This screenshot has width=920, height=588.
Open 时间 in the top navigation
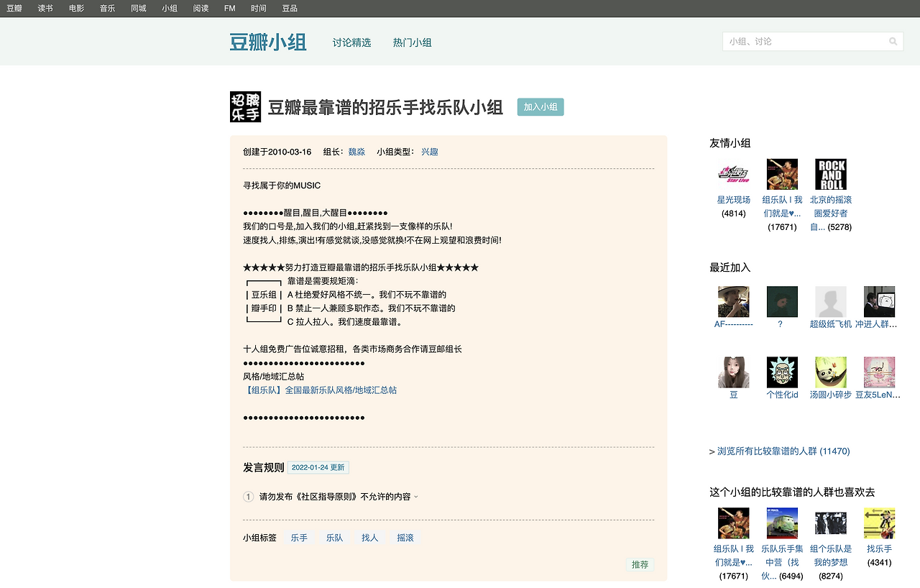[x=259, y=9]
